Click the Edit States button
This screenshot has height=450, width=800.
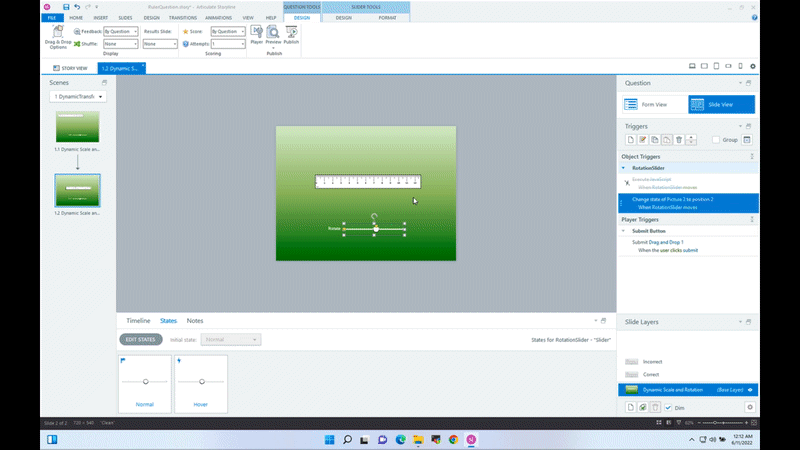139,340
